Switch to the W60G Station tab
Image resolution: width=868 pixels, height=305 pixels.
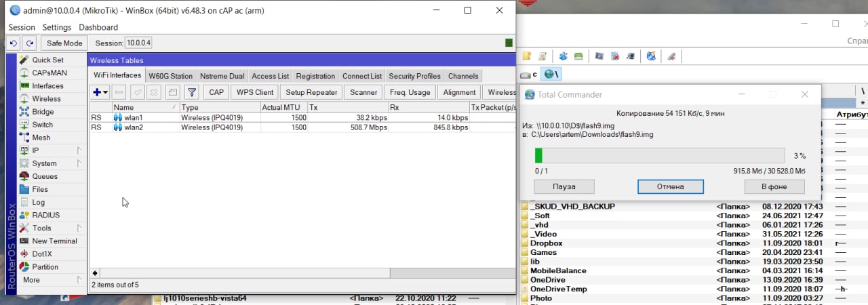tap(171, 76)
